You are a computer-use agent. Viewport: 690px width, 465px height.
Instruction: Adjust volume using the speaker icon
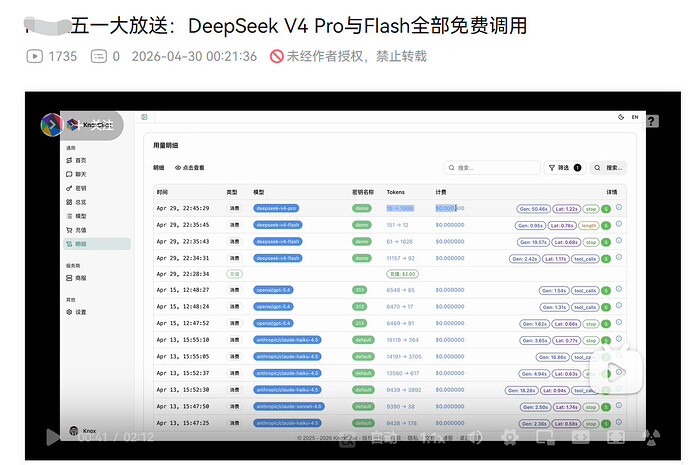click(x=475, y=437)
